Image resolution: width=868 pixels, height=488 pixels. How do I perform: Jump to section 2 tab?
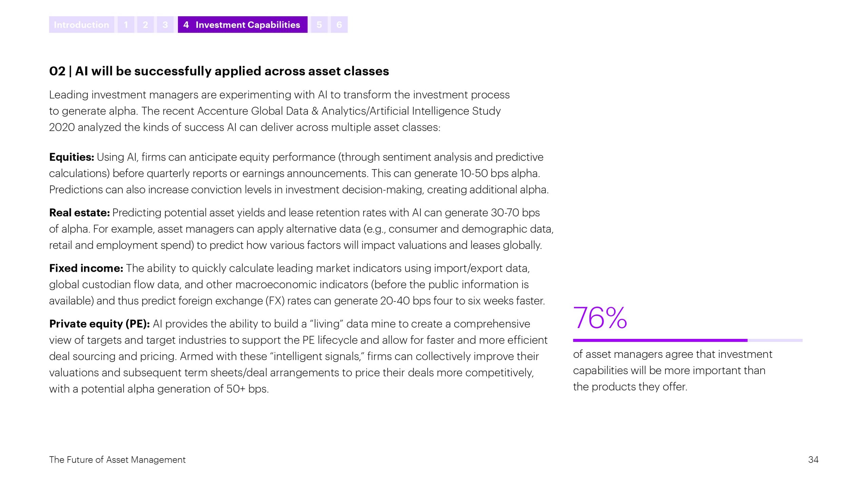(145, 25)
